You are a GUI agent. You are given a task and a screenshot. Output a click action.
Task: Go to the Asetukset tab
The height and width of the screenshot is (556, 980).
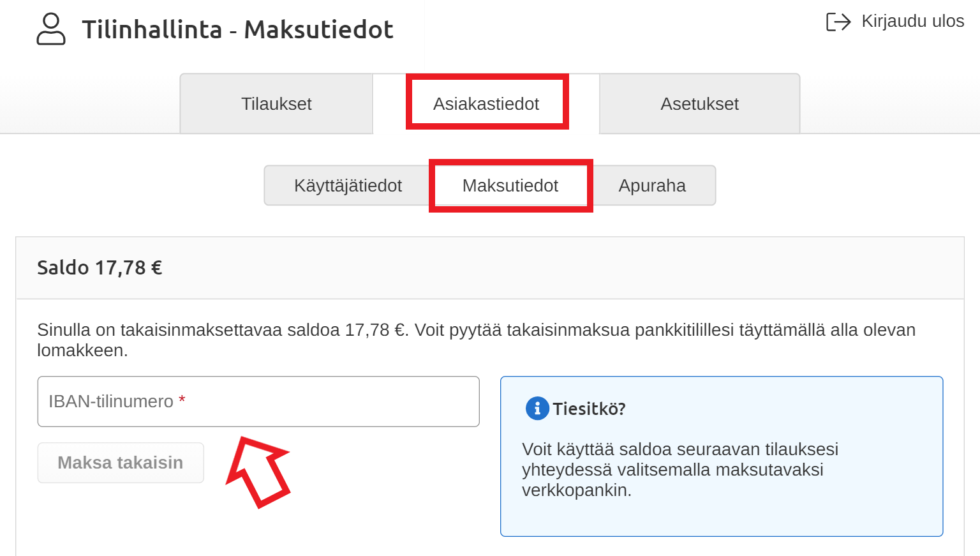[699, 104]
